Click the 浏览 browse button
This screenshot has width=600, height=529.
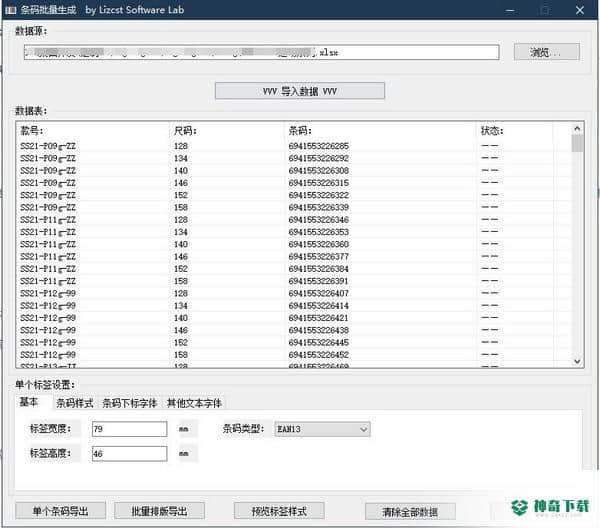546,52
